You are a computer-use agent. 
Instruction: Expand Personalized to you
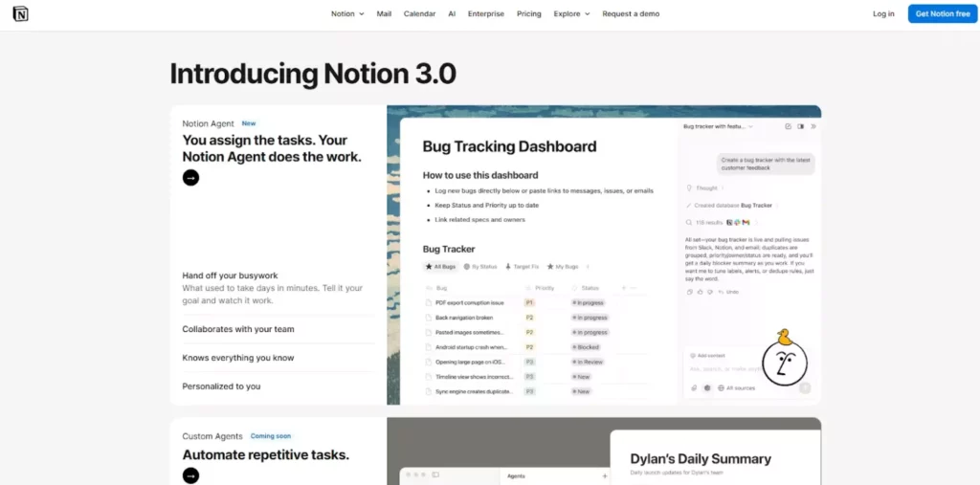pos(278,386)
